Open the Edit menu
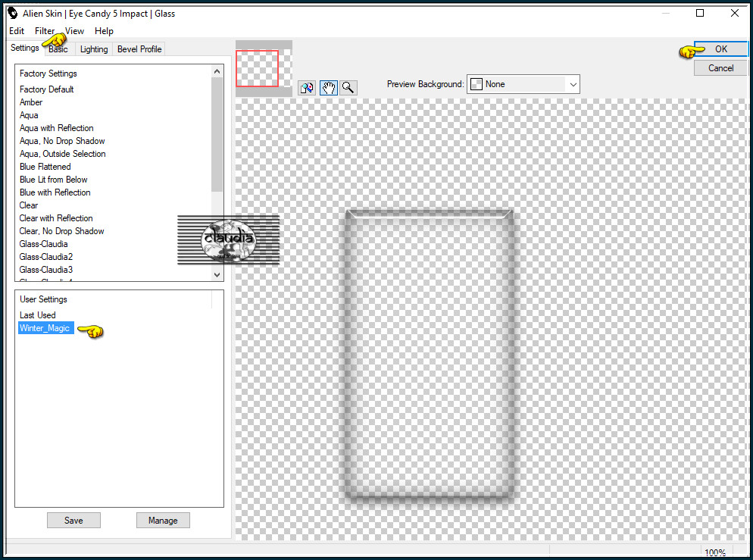Screen dimensions: 753x560 click(17, 31)
